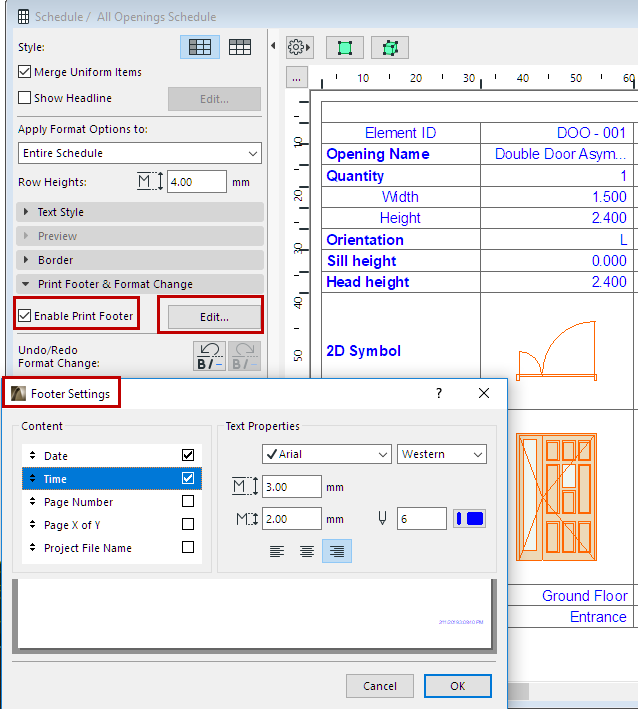
Task: Open the scheme settings gear menu
Action: point(299,47)
